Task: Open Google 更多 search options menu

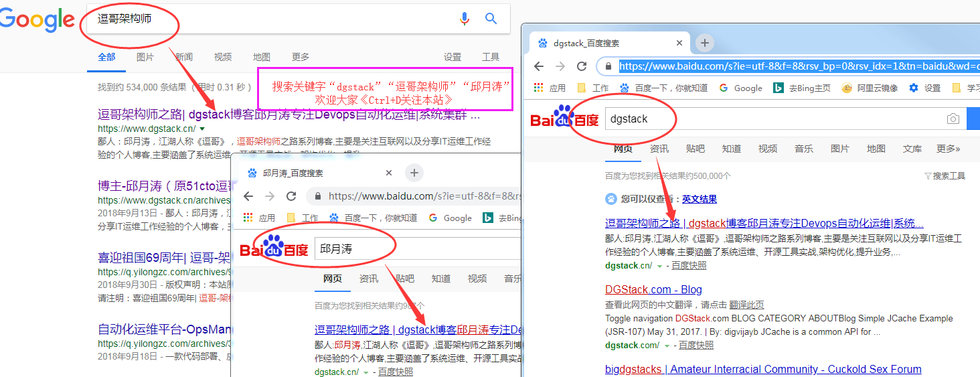Action: tap(301, 57)
